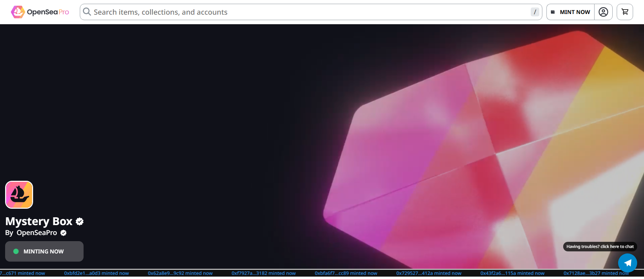Open the account profile icon
Image resolution: width=644 pixels, height=279 pixels.
[603, 12]
